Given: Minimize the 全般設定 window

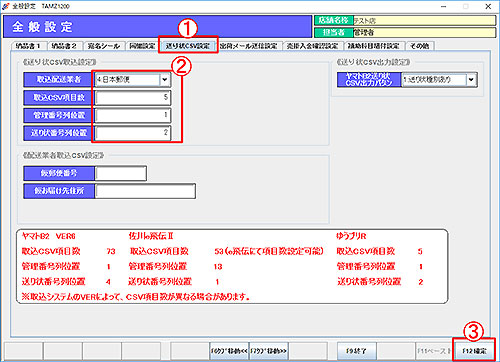Looking at the screenshot, I should (x=444, y=6).
